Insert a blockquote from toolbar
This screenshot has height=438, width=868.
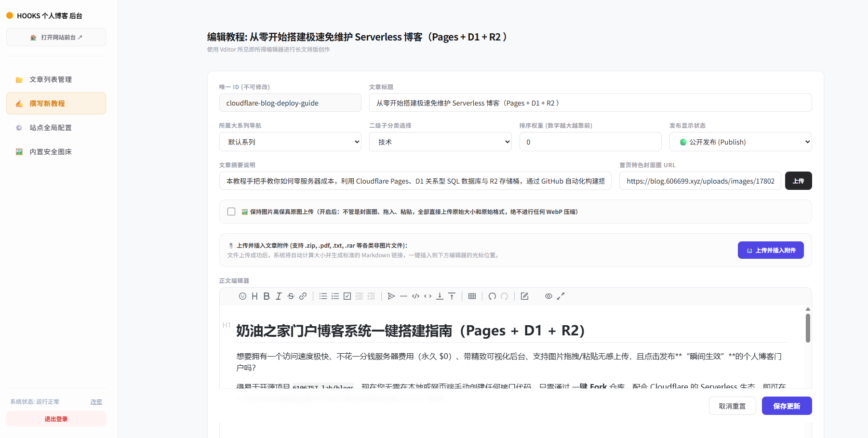coord(391,296)
